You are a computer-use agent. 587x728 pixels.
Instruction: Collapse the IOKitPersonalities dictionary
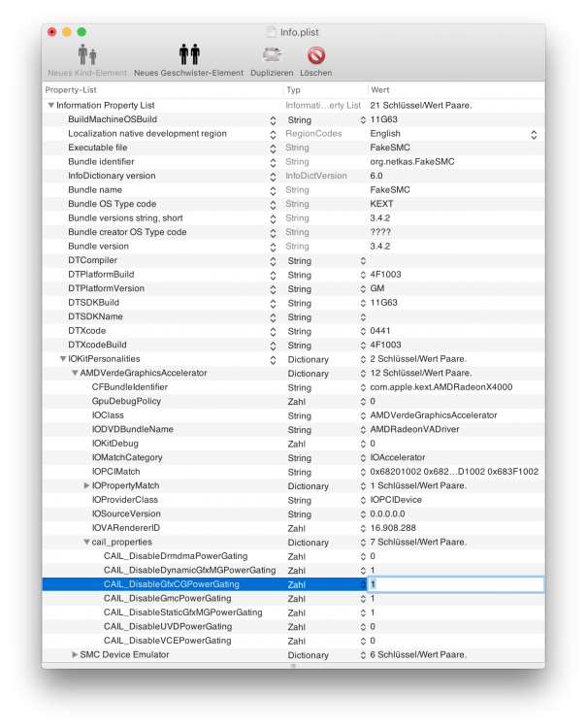tap(63, 359)
